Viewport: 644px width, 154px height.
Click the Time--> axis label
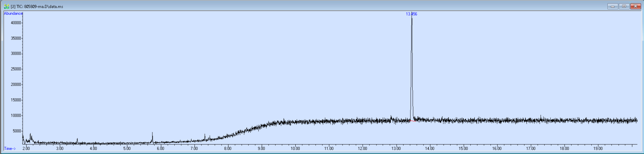pyautogui.click(x=10, y=148)
